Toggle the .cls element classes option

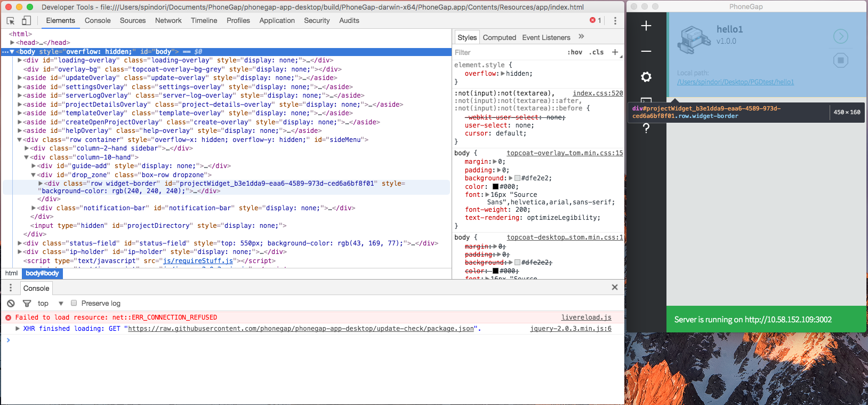point(597,52)
